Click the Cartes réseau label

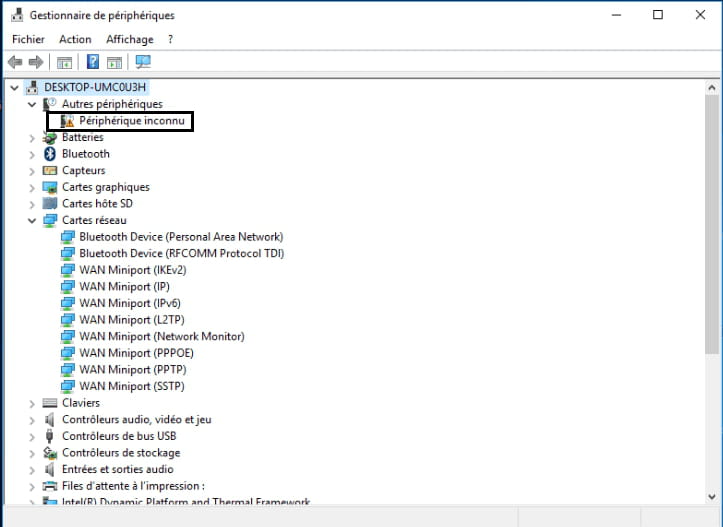tap(94, 220)
